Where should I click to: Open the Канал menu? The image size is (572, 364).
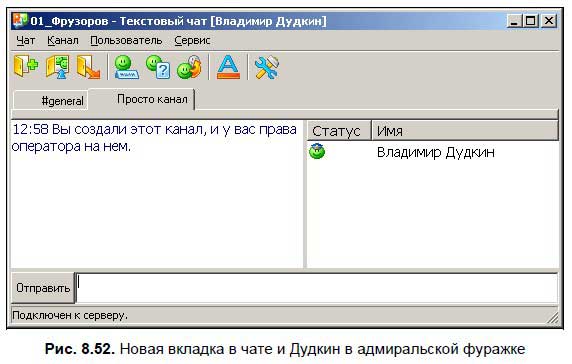tap(63, 40)
